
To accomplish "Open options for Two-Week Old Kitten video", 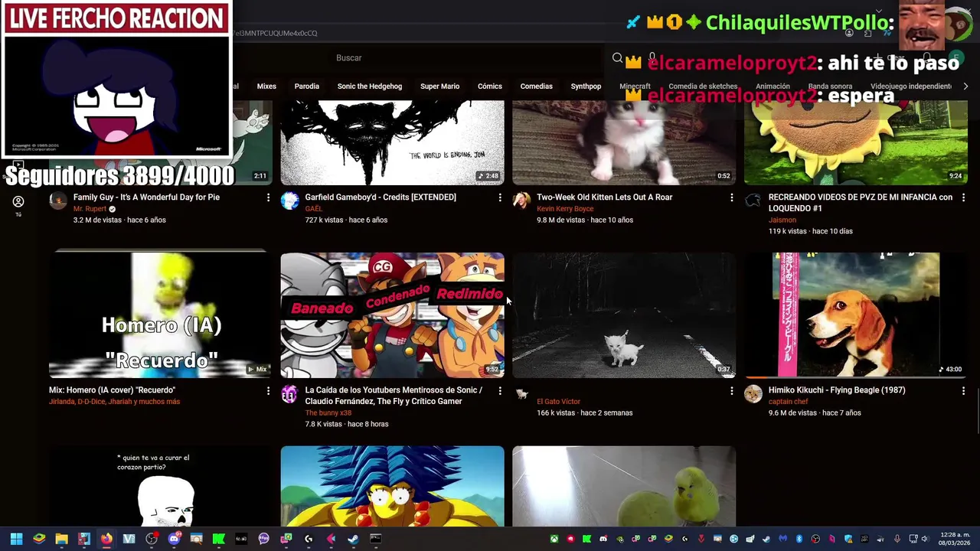I will [732, 197].
